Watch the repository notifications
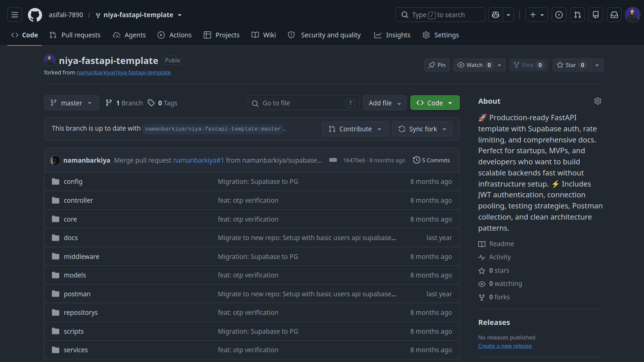Viewport: 644px width, 362px height. (479, 65)
